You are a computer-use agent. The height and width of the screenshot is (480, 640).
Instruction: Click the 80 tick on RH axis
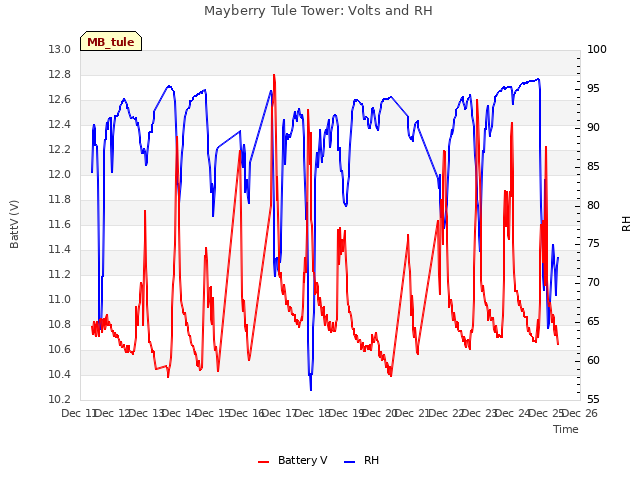pos(593,205)
